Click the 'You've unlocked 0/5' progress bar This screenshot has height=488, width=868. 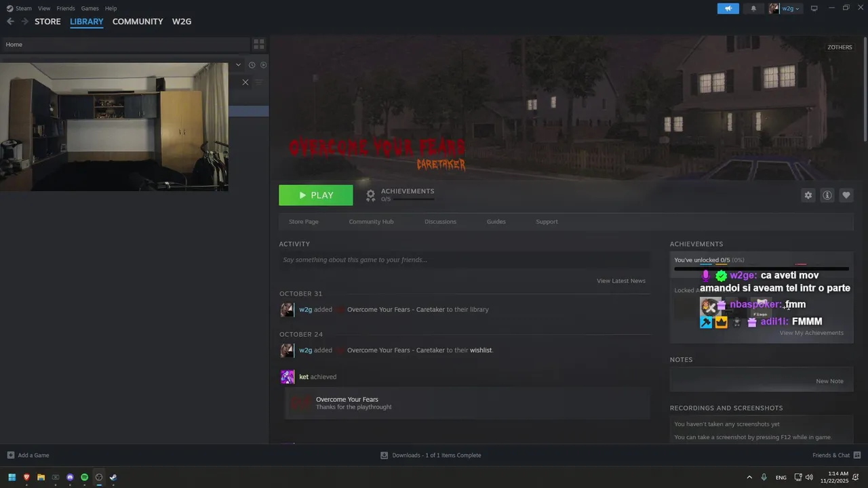pos(762,269)
